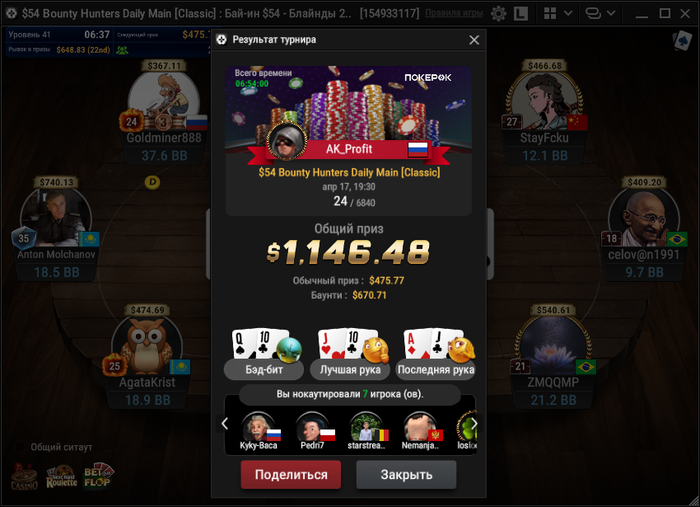
Task: Open the Bet Flop icon
Action: pyautogui.click(x=99, y=476)
